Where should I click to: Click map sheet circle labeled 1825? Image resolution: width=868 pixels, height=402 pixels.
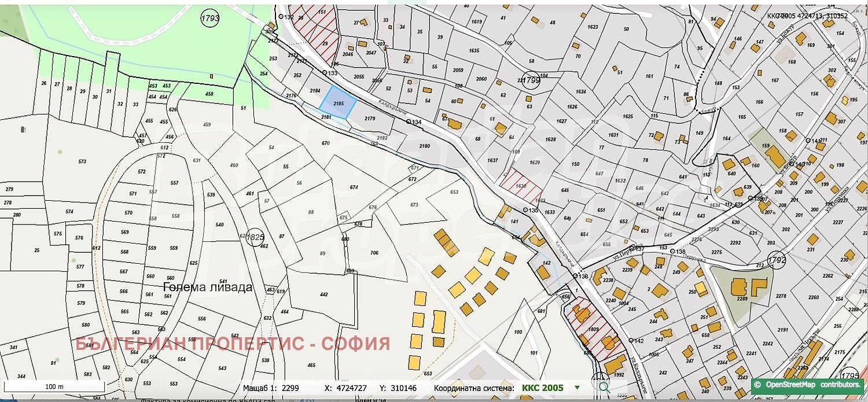pyautogui.click(x=255, y=236)
